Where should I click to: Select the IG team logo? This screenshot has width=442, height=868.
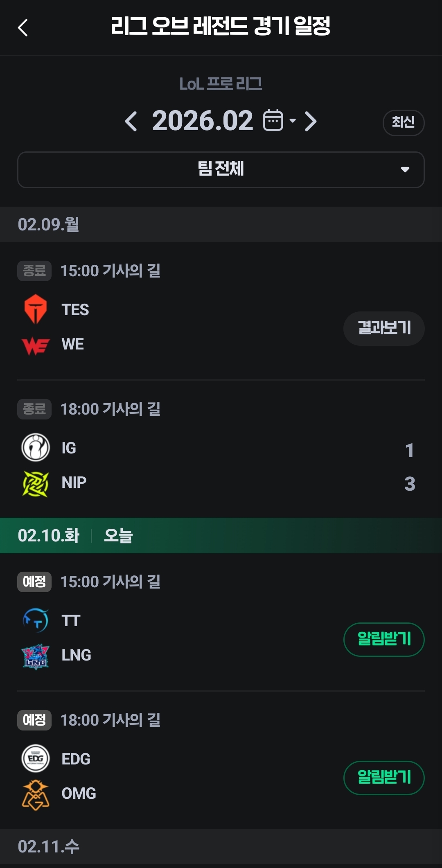point(36,447)
